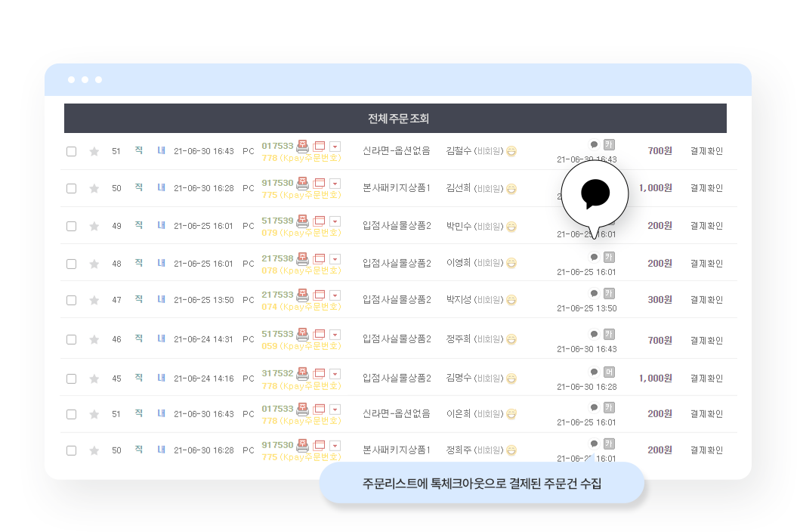Image resolution: width=797 pixels, height=532 pixels.
Task: Expand the dropdown arrow on the 김명수 order row
Action: coord(335,374)
